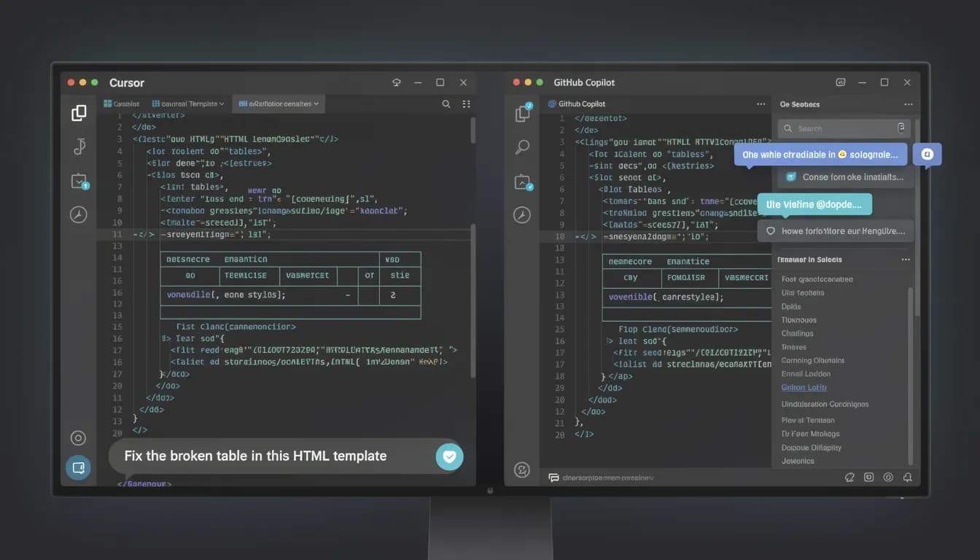Select 'Challngs' in the side list
The image size is (980, 560).
click(798, 334)
